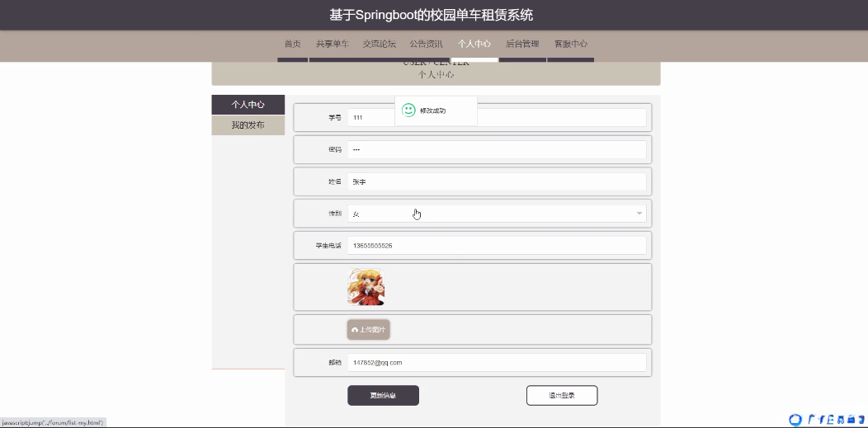Click the 上传图片 upload button
Image resolution: width=868 pixels, height=428 pixels.
click(x=369, y=330)
